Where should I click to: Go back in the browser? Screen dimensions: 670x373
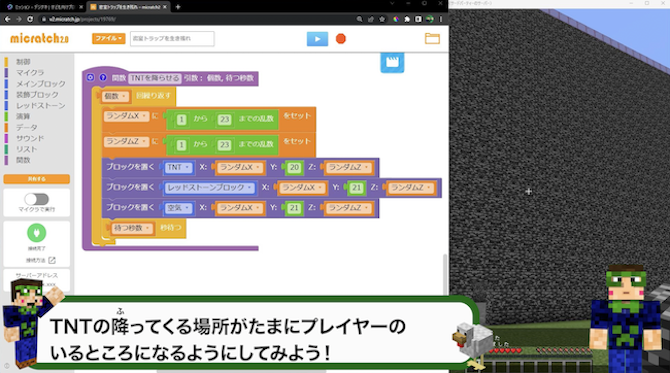coord(8,19)
